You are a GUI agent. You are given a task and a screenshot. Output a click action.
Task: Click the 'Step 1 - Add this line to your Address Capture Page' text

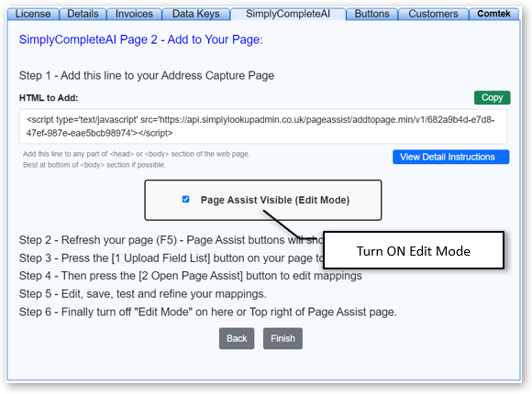[x=147, y=76]
